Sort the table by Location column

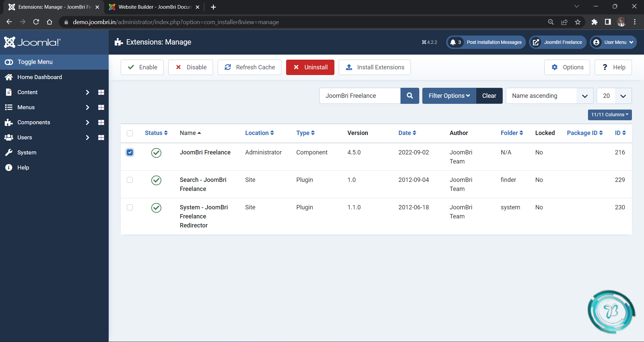pyautogui.click(x=259, y=133)
